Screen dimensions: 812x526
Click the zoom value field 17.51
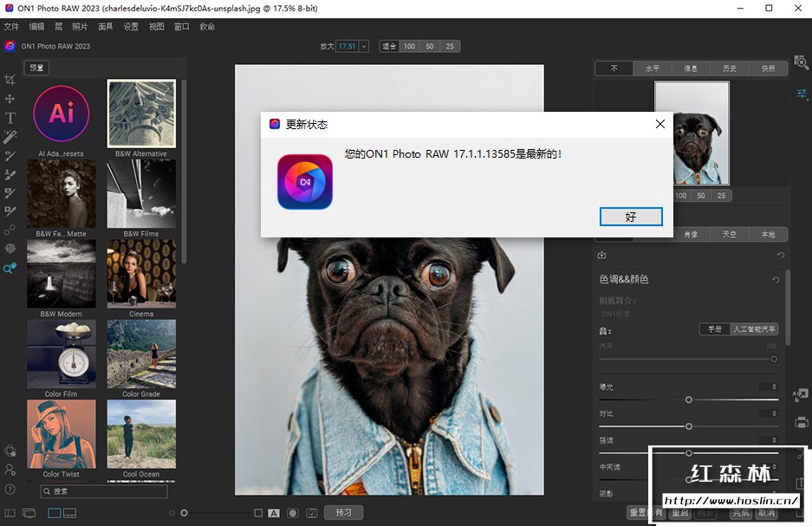click(347, 46)
